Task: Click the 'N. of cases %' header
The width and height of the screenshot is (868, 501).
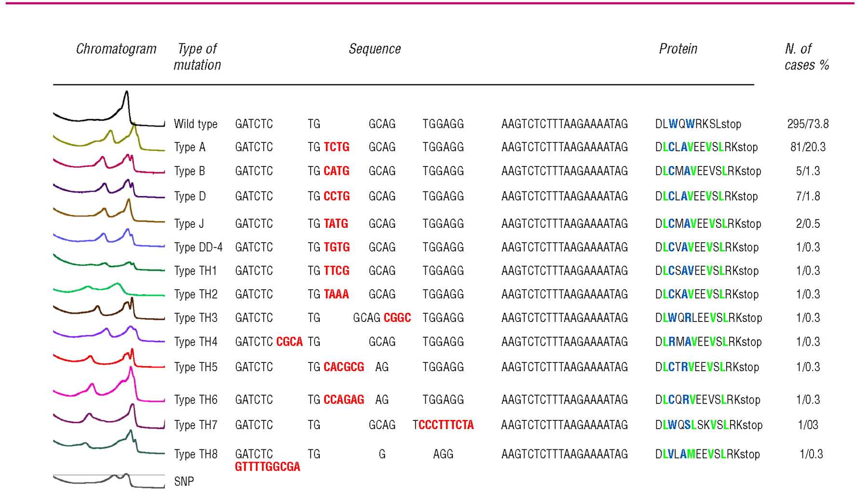Action: coord(806,57)
